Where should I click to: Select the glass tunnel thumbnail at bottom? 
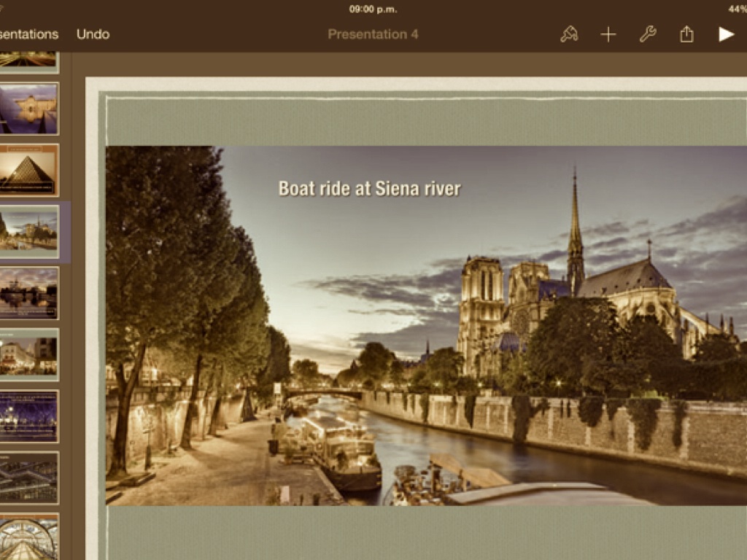28,537
